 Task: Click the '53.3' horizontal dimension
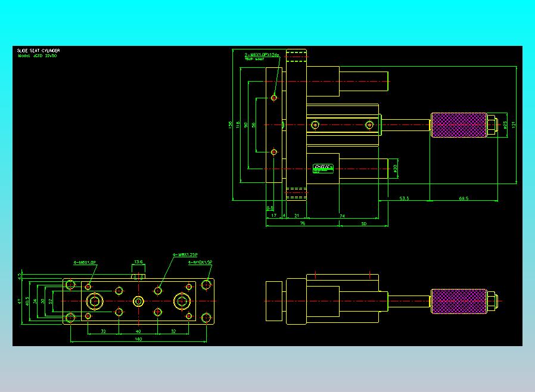[x=404, y=198]
